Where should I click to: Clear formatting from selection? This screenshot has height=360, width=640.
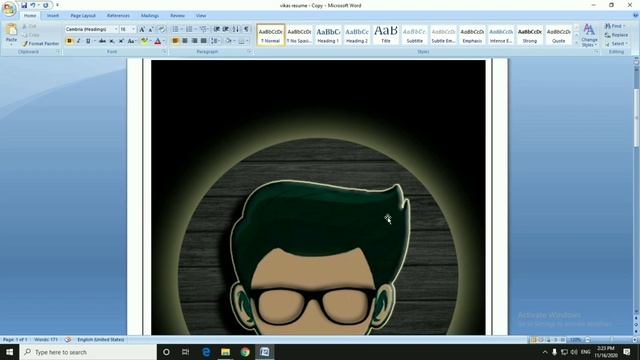(162, 29)
